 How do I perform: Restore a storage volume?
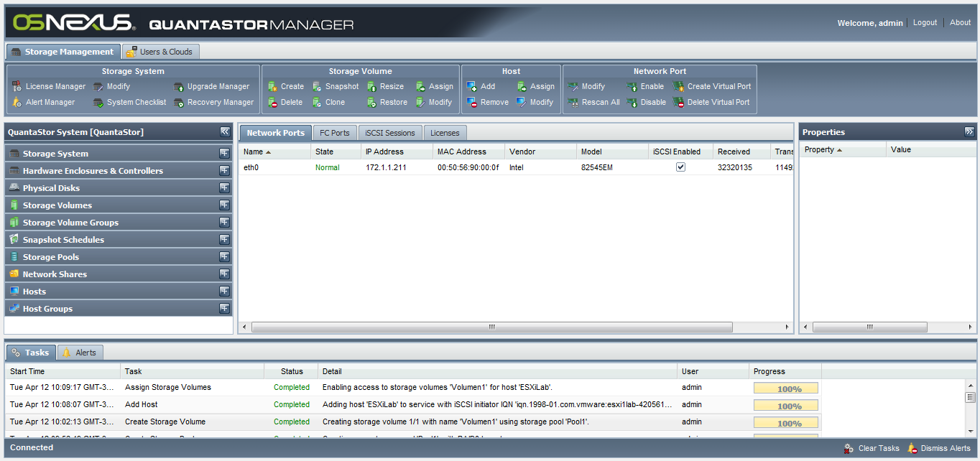click(x=387, y=102)
